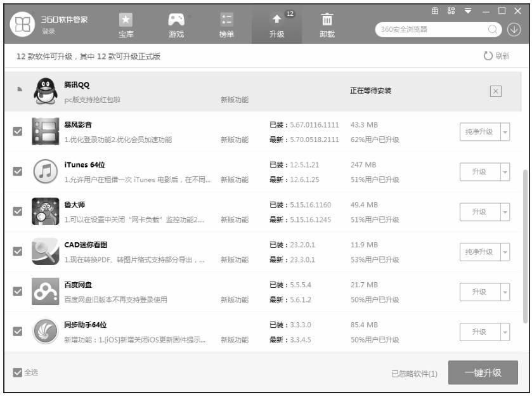Open the 榜单 rankings tab

point(226,25)
